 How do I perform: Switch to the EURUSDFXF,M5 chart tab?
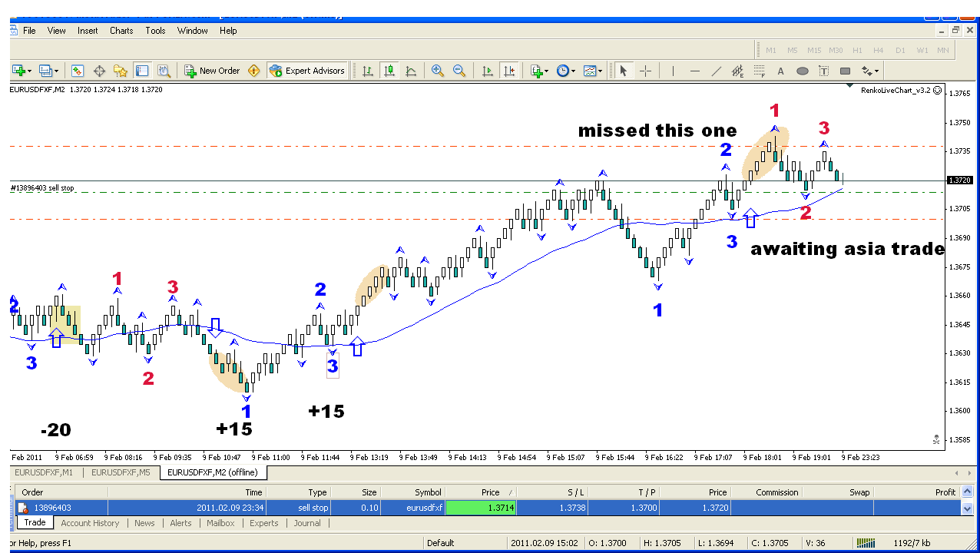click(x=121, y=472)
